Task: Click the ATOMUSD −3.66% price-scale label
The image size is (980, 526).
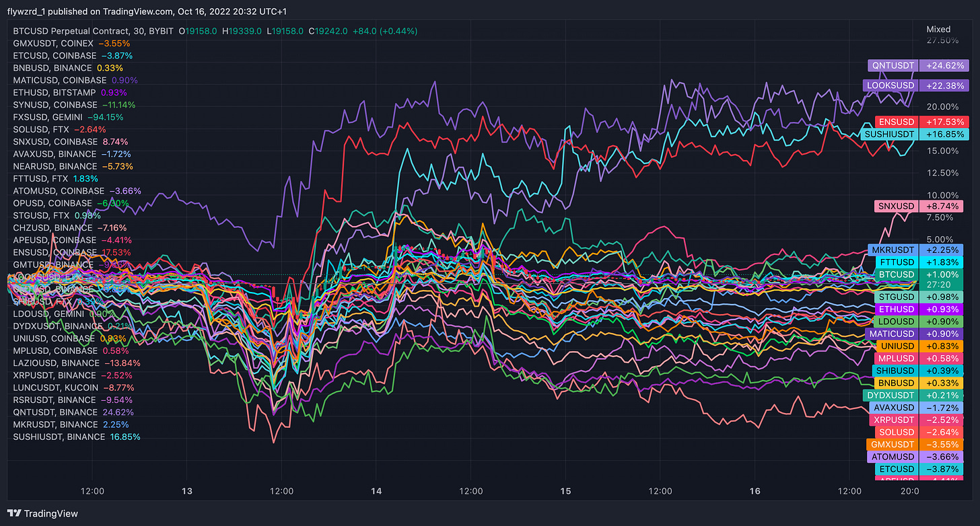Action: (x=915, y=457)
